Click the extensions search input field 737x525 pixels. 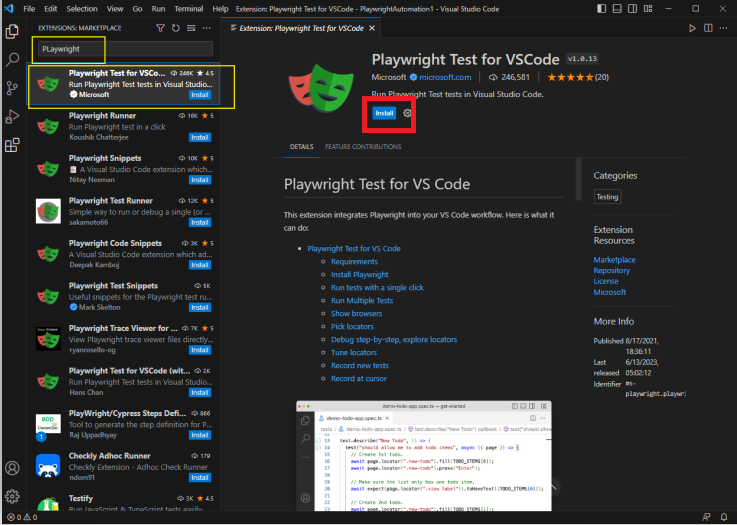coord(125,49)
